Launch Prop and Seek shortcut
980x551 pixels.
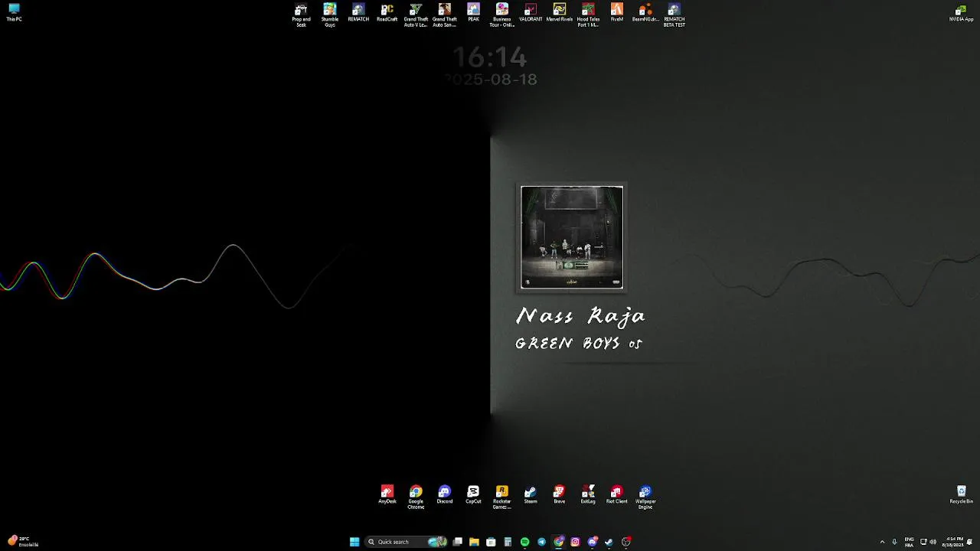tap(301, 15)
